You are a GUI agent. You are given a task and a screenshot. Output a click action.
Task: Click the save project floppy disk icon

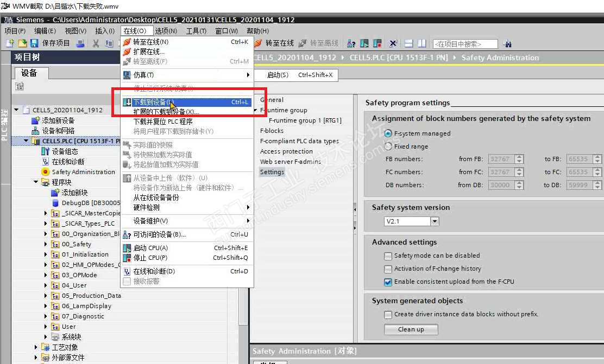(x=34, y=43)
